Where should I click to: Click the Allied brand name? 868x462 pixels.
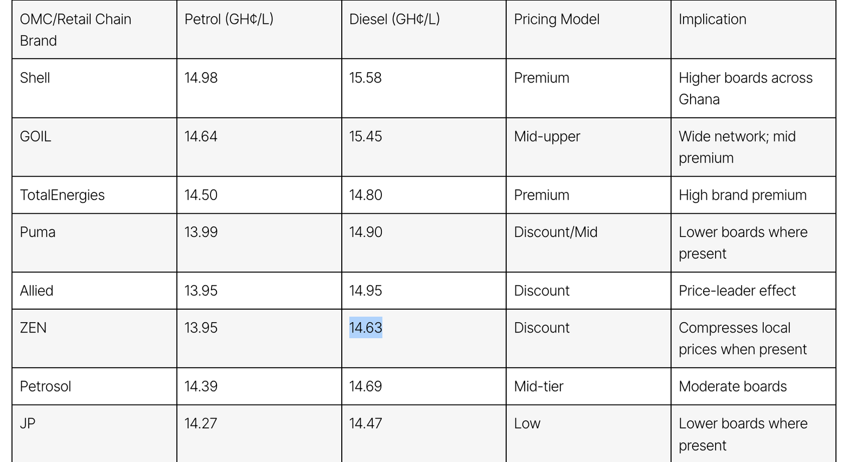(x=37, y=291)
